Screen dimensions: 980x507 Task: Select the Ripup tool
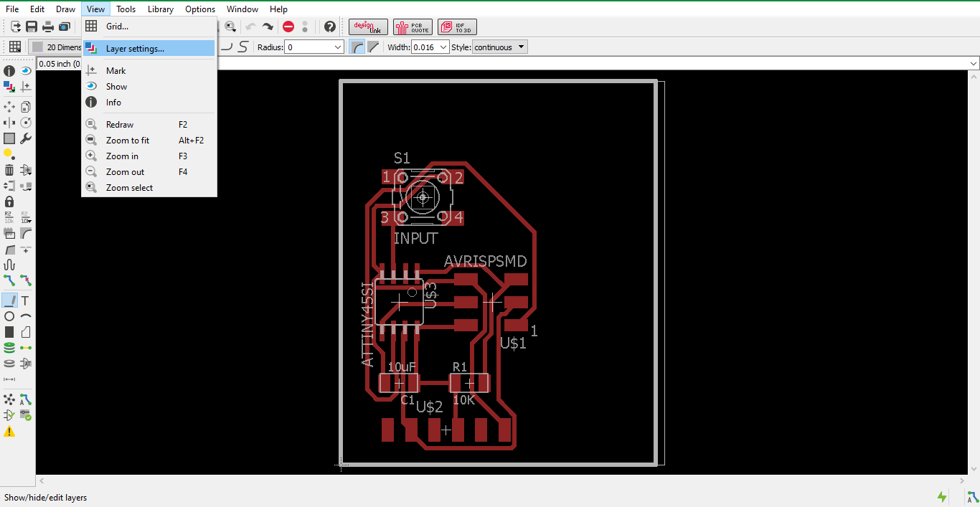[26, 280]
